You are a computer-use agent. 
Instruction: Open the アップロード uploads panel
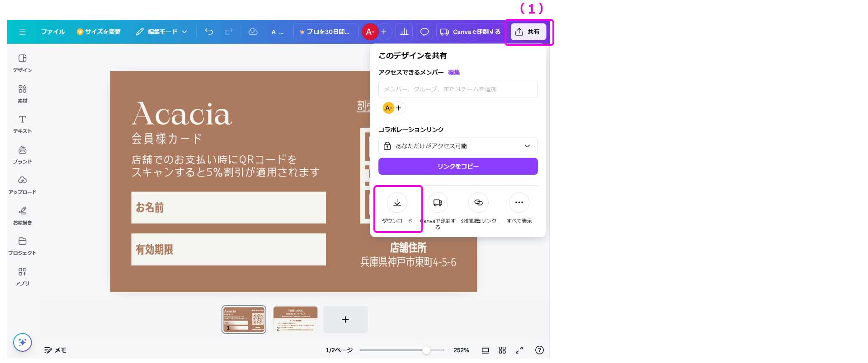coord(22,185)
